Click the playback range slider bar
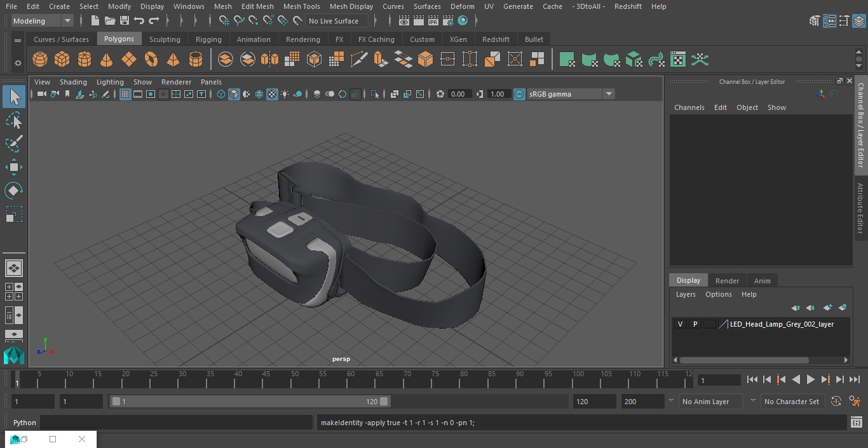868x448 pixels. coord(250,402)
